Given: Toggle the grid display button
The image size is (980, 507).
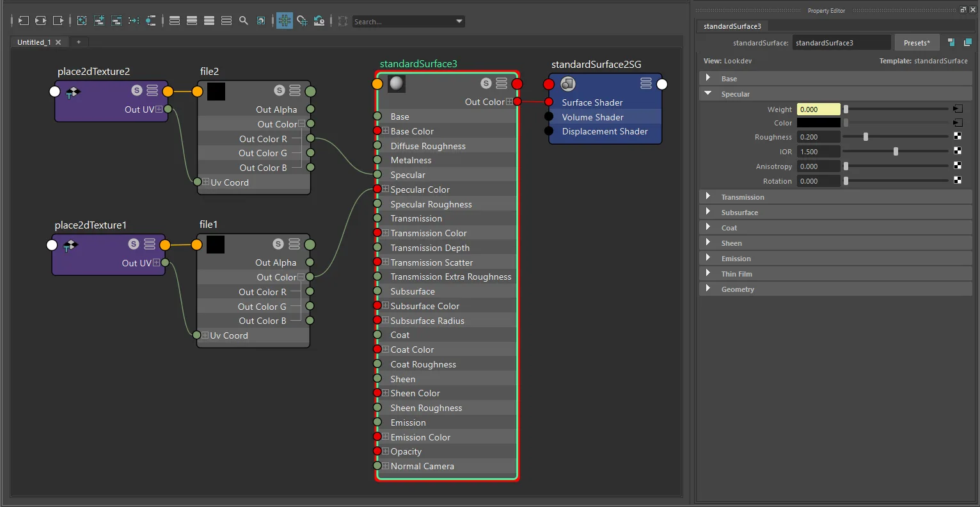Looking at the screenshot, I should 285,21.
